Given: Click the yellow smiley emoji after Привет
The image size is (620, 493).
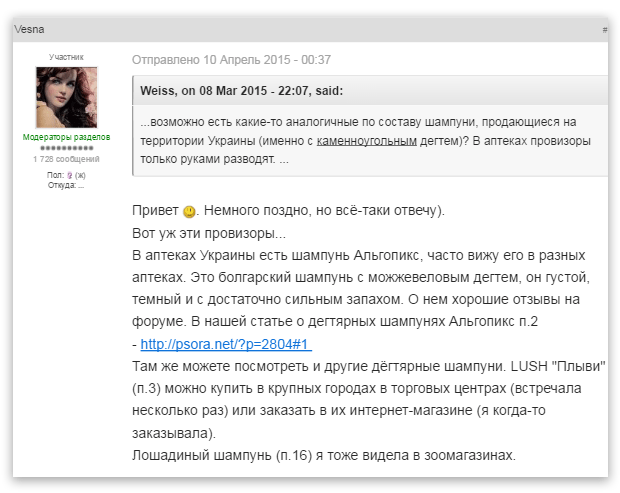Looking at the screenshot, I should [x=188, y=213].
